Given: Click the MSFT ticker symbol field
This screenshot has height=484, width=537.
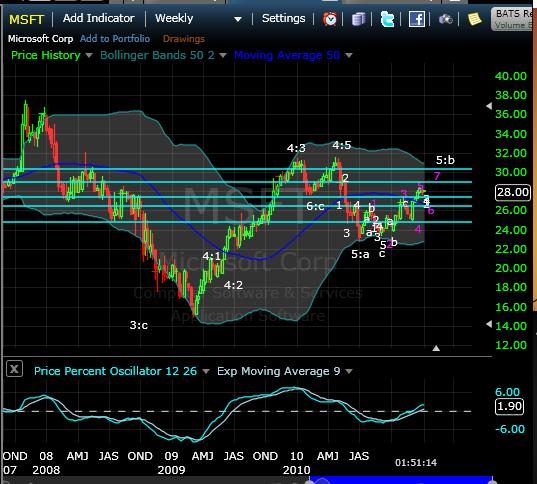Looking at the screenshot, I should 27,19.
